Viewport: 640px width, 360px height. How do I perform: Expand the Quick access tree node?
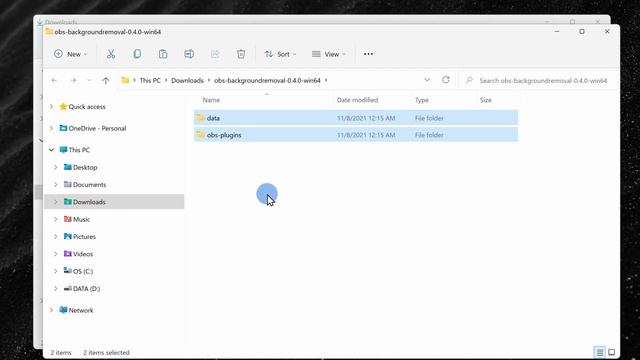tap(51, 107)
